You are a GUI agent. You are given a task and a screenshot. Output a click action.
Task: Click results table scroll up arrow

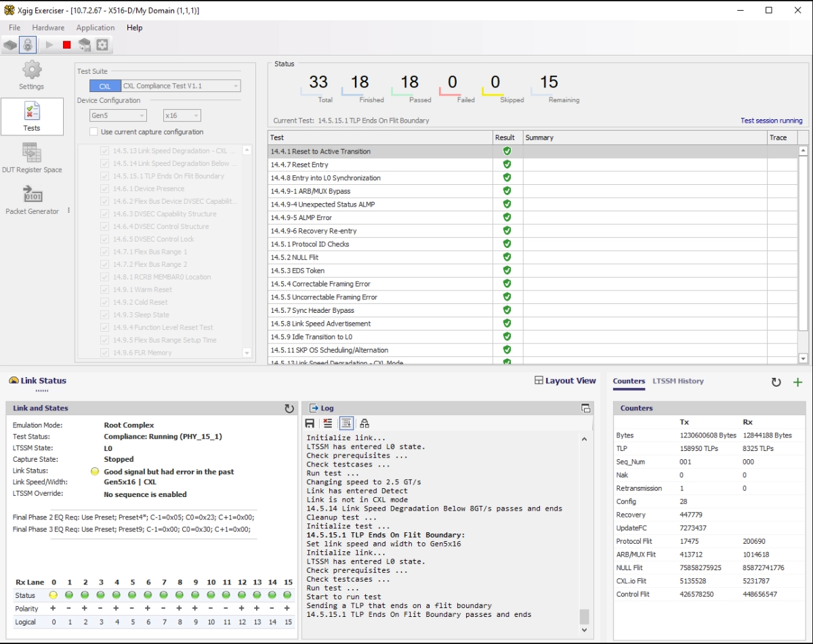(804, 151)
